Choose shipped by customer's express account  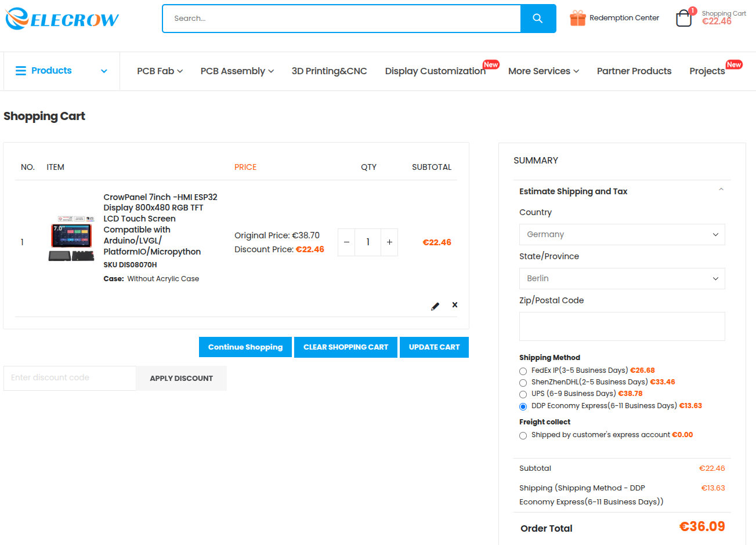coord(523,435)
